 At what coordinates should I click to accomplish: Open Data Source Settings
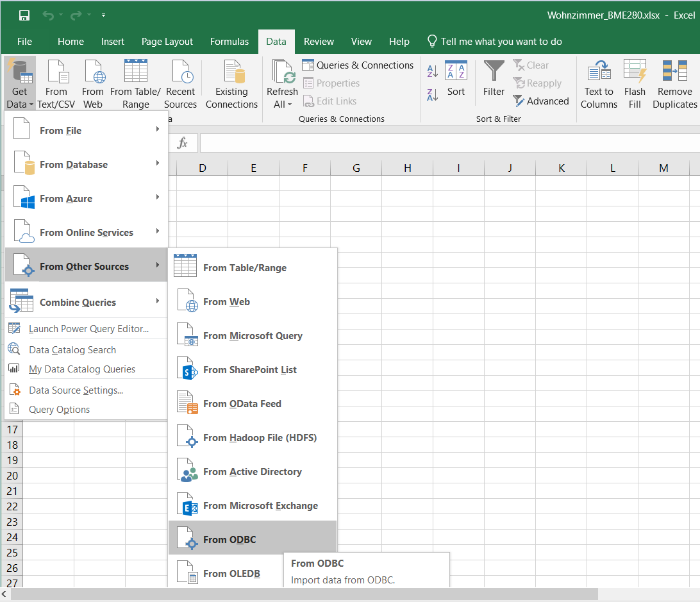(86, 390)
